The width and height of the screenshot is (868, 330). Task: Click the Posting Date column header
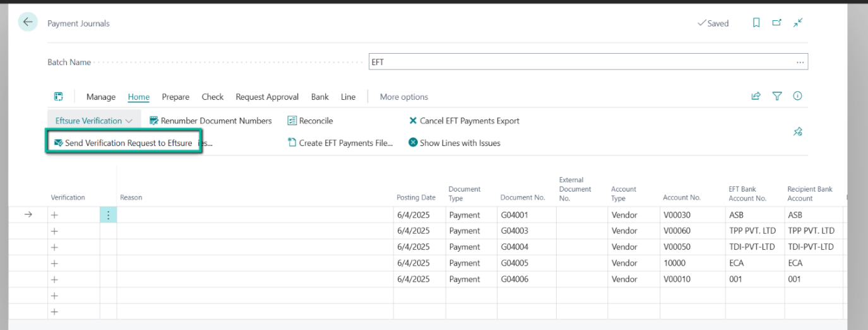416,197
